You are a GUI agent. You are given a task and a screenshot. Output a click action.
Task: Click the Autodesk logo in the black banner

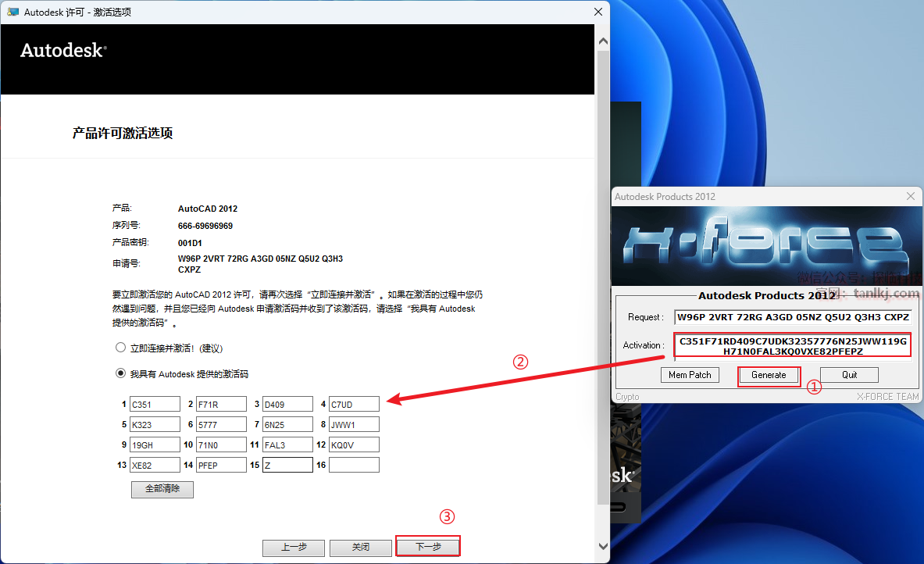pos(63,51)
